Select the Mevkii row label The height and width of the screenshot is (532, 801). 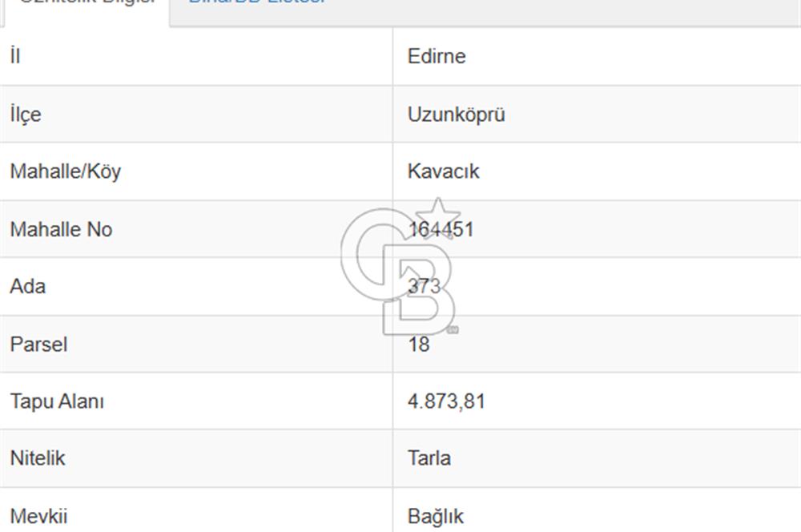click(35, 516)
